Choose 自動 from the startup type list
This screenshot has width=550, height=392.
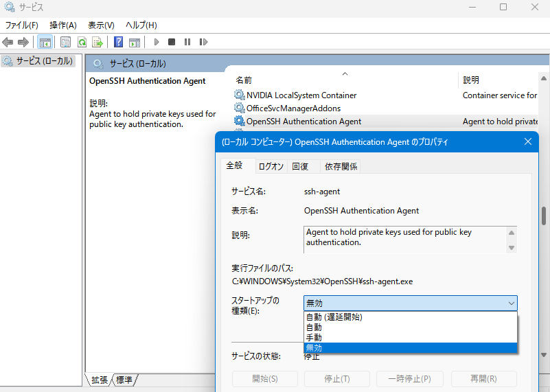[x=411, y=327]
